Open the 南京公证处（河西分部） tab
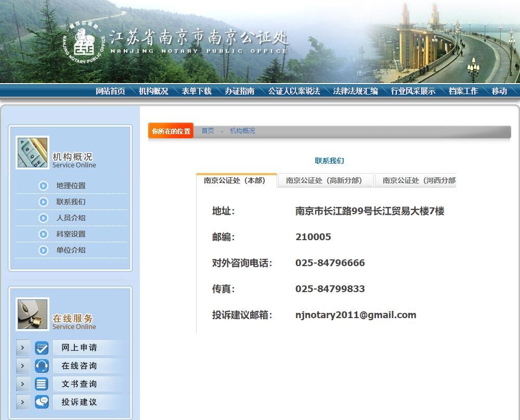Viewport: 520px width, 420px height. pos(420,180)
